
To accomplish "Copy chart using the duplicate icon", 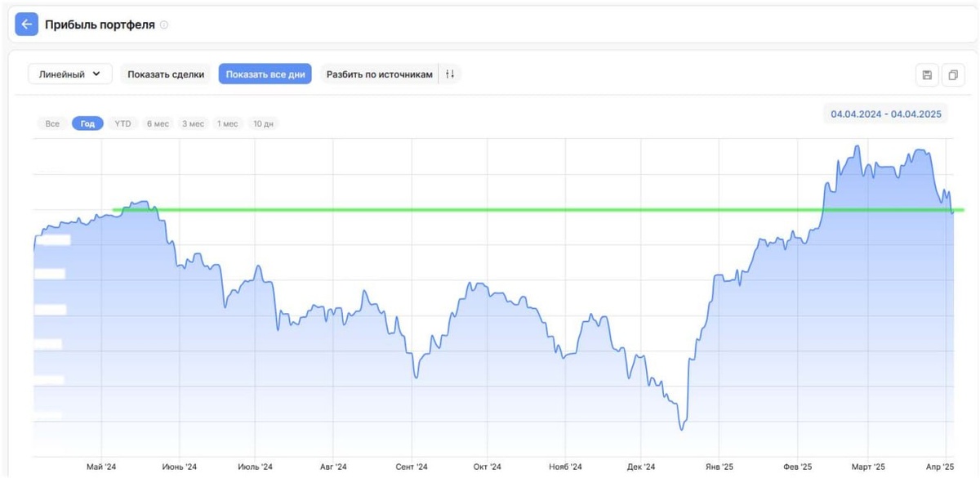I will tap(952, 75).
